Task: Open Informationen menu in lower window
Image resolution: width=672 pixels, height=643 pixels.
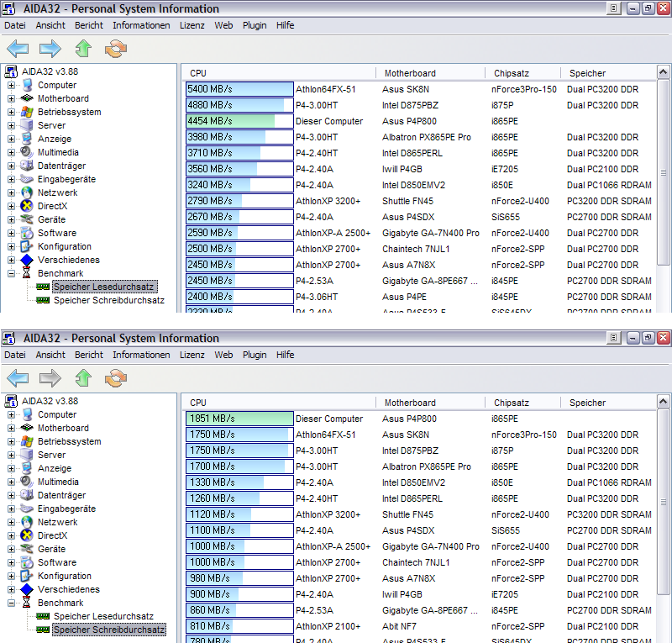Action: tap(141, 355)
